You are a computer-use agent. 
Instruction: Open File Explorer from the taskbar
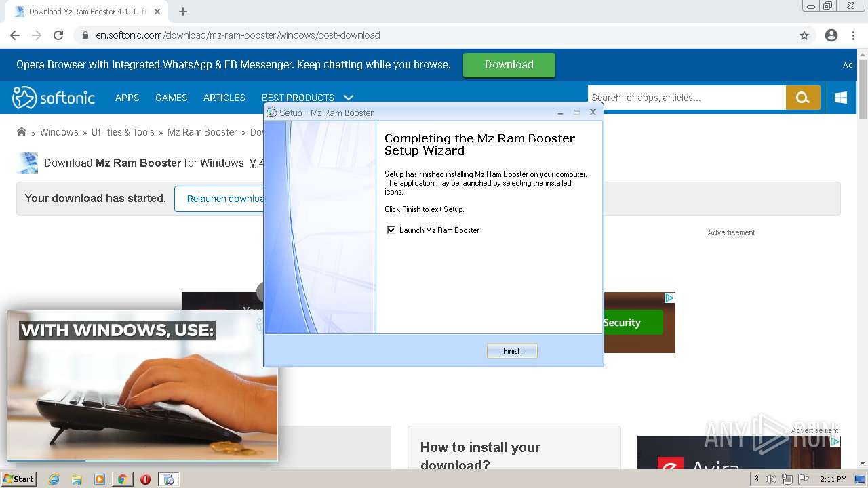click(x=77, y=479)
